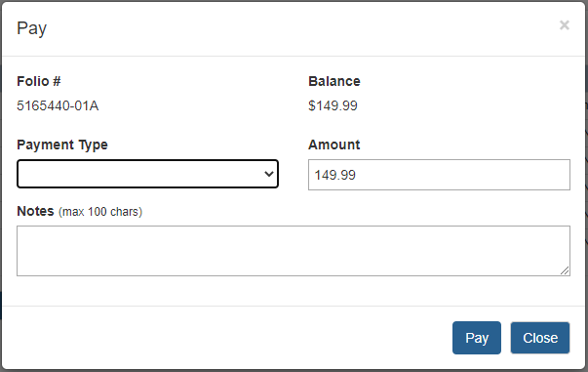This screenshot has width=588, height=372.
Task: Click the Notes label
Action: click(36, 211)
